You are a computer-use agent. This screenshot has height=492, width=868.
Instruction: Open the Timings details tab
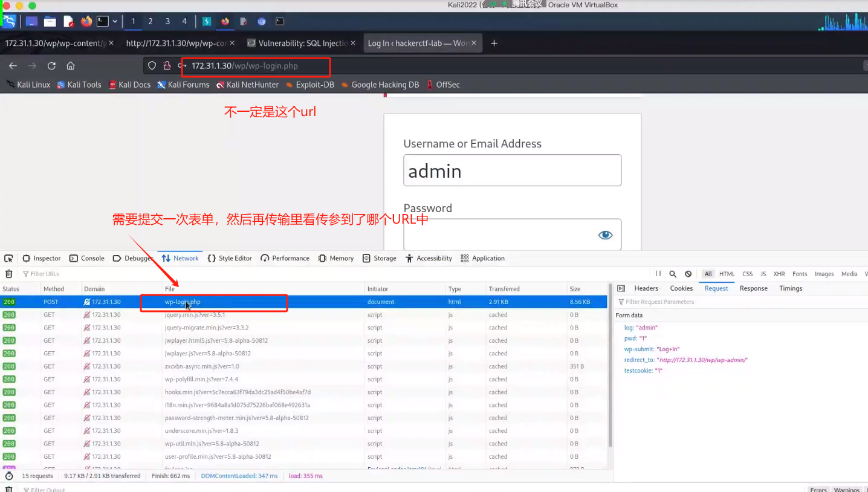[791, 288]
